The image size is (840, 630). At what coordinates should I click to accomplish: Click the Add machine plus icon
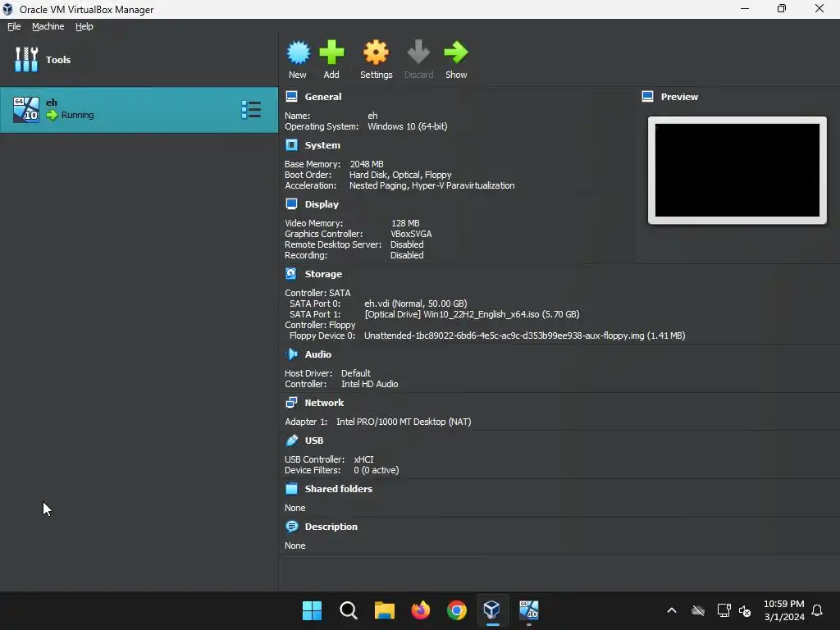tap(331, 52)
